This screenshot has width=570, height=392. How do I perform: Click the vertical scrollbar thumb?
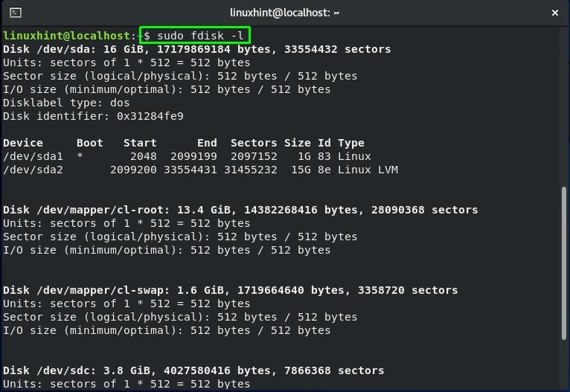[564, 263]
